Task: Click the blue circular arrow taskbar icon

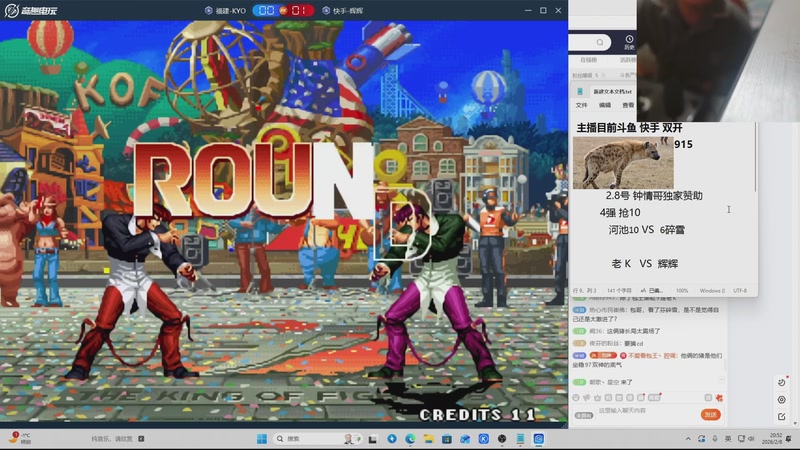Action: [x=392, y=439]
